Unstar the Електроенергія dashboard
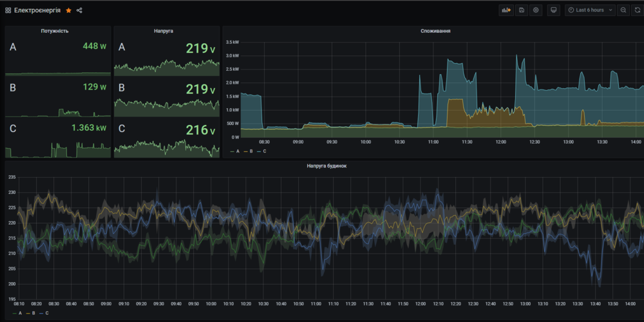644x322 pixels. tap(68, 10)
